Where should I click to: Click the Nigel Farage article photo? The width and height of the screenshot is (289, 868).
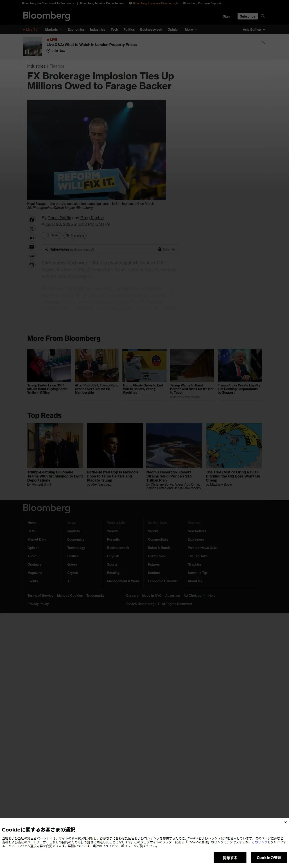click(x=97, y=150)
